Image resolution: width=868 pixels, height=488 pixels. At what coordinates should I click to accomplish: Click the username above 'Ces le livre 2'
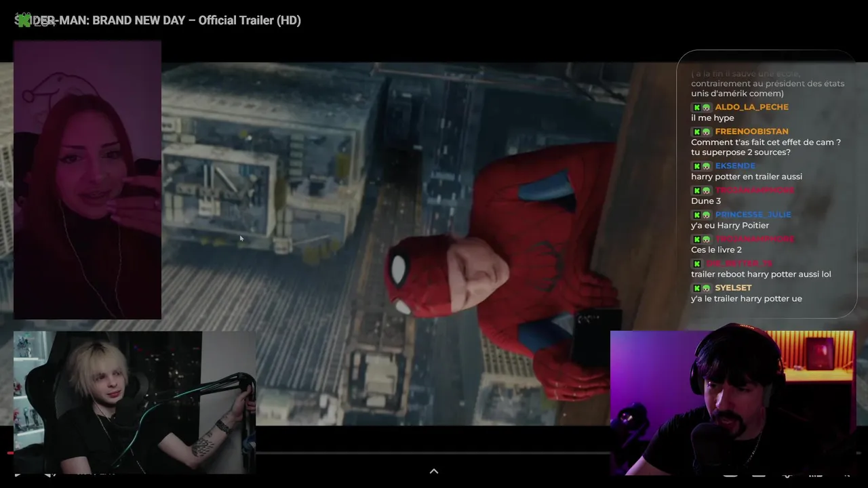pos(755,239)
